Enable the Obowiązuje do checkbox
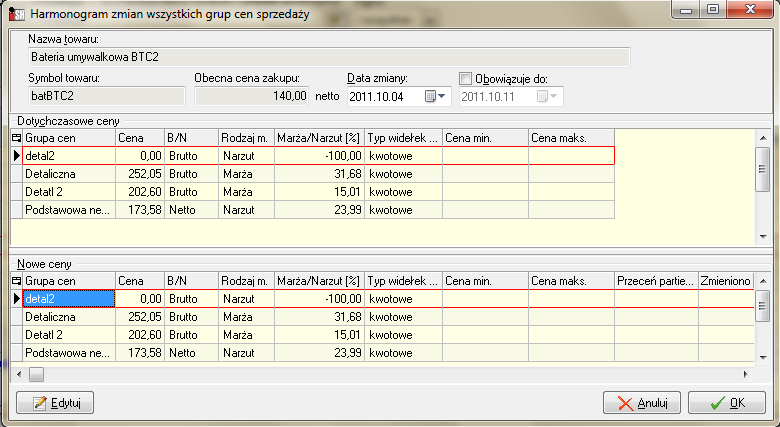Viewport: 780px width, 427px height. click(x=466, y=79)
